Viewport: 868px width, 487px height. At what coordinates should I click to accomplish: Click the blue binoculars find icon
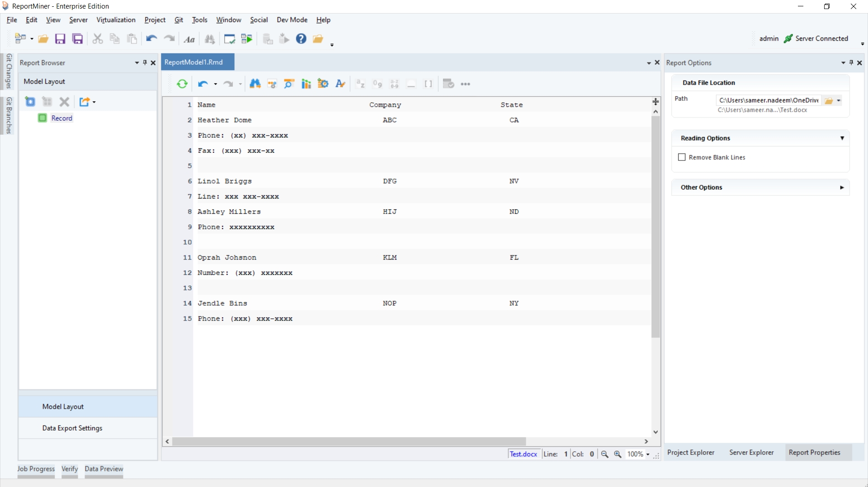click(x=255, y=84)
